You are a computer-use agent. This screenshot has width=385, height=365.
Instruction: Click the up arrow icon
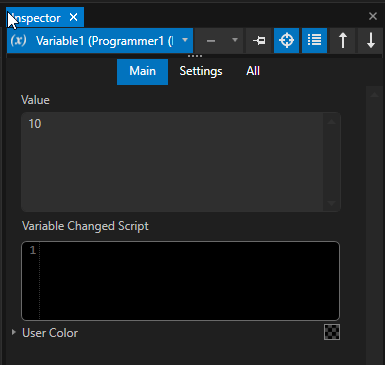343,41
